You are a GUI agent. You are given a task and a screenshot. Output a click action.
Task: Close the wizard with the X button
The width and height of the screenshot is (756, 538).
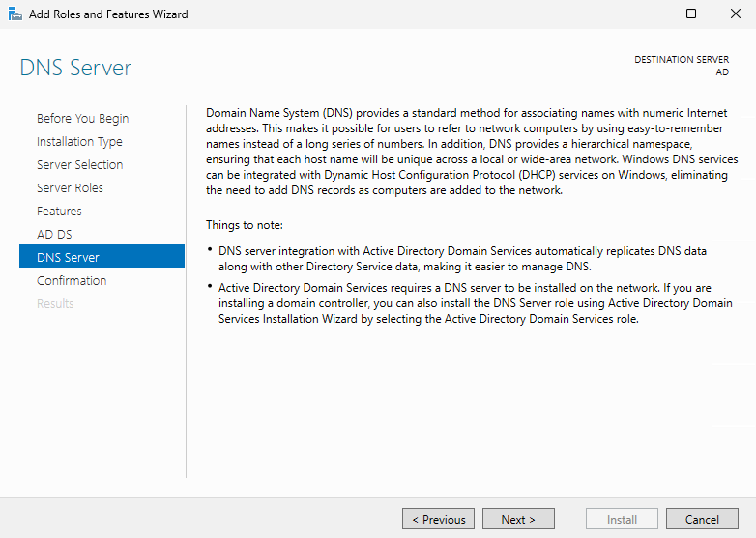[734, 14]
